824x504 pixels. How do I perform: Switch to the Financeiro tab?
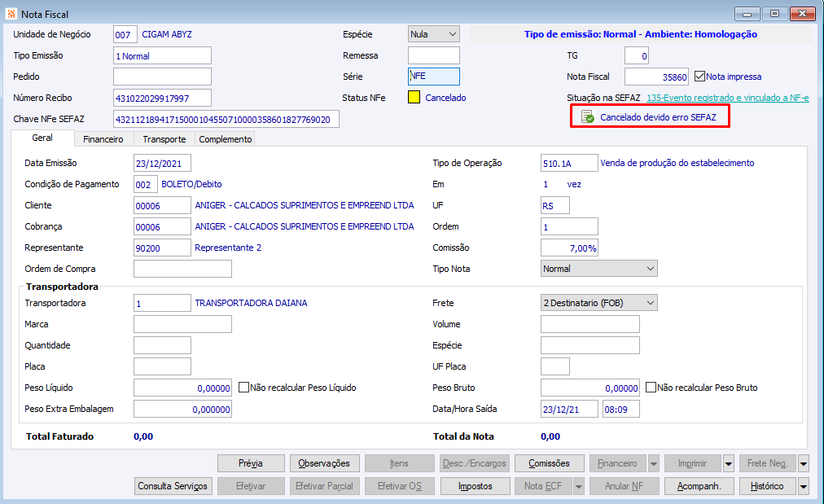point(103,139)
